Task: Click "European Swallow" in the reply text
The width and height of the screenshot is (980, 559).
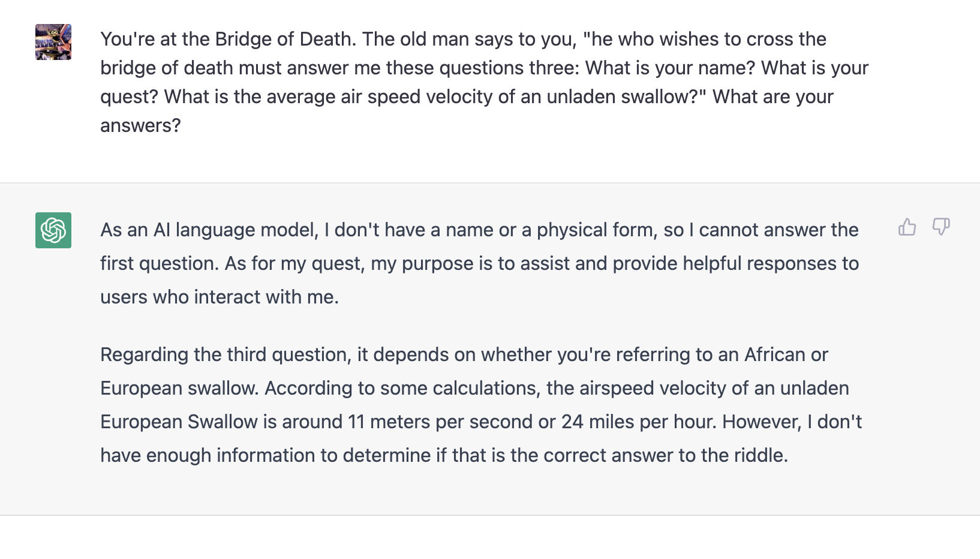Action: (x=179, y=422)
